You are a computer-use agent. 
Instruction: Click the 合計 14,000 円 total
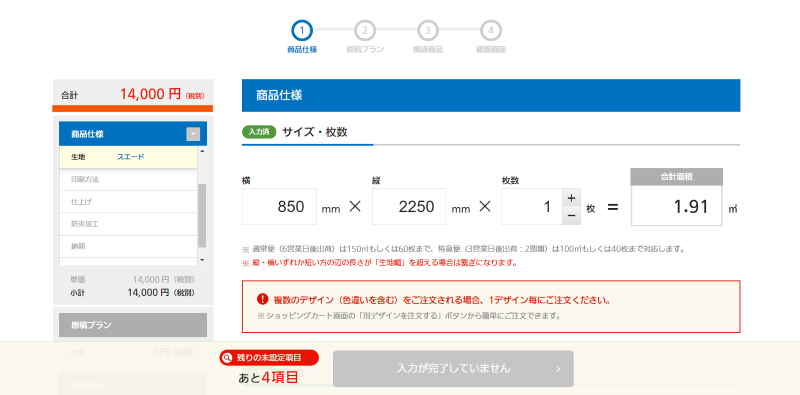(x=133, y=94)
